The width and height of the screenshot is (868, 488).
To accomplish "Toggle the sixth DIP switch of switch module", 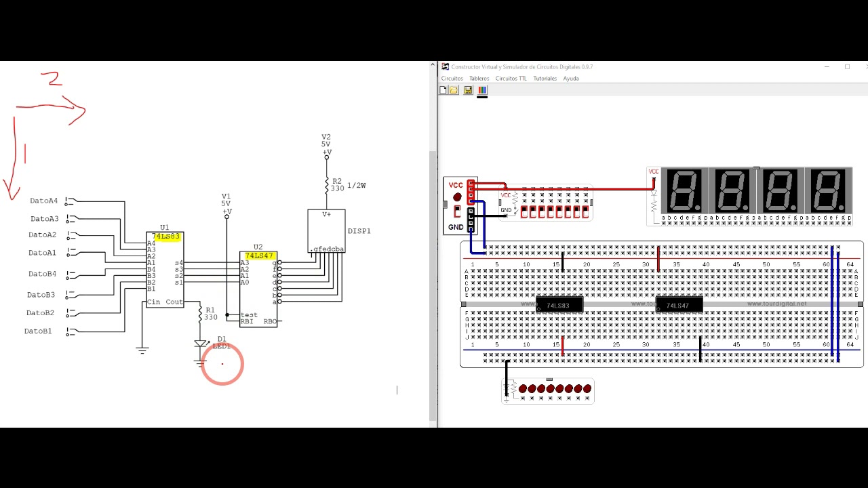I will click(x=568, y=211).
